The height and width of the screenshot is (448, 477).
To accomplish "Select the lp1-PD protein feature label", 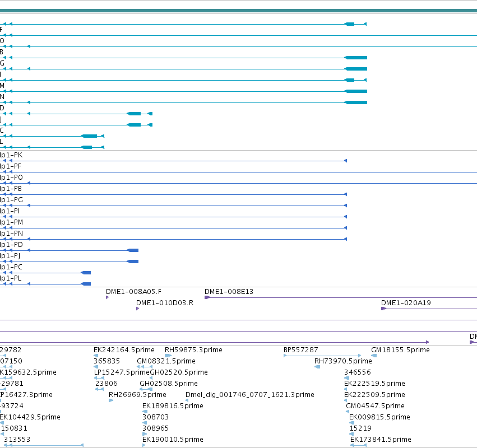I will point(11,245).
